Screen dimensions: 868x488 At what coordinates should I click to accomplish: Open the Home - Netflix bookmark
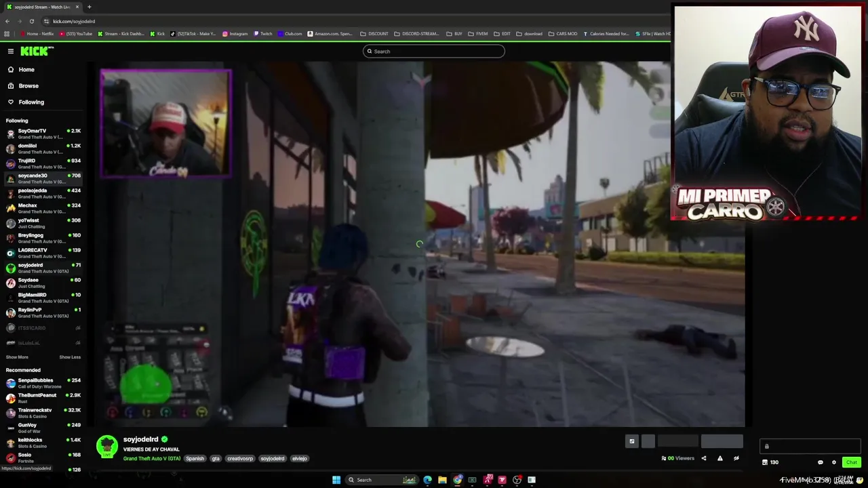click(x=37, y=33)
